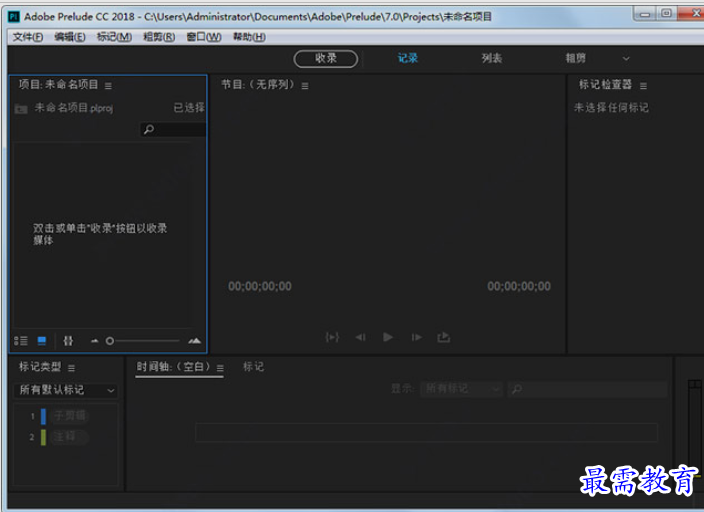Screen dimensions: 704x512
Task: Click the 已选择 label in project panel
Action: (x=189, y=108)
